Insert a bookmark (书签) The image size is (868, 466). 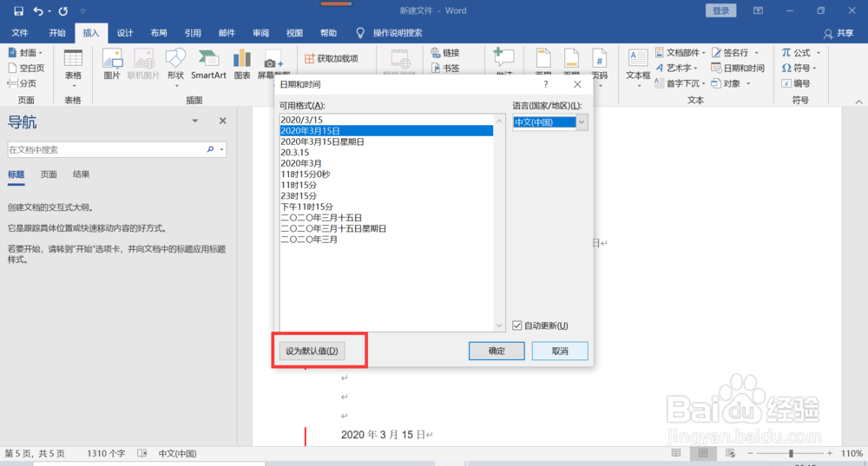(445, 68)
